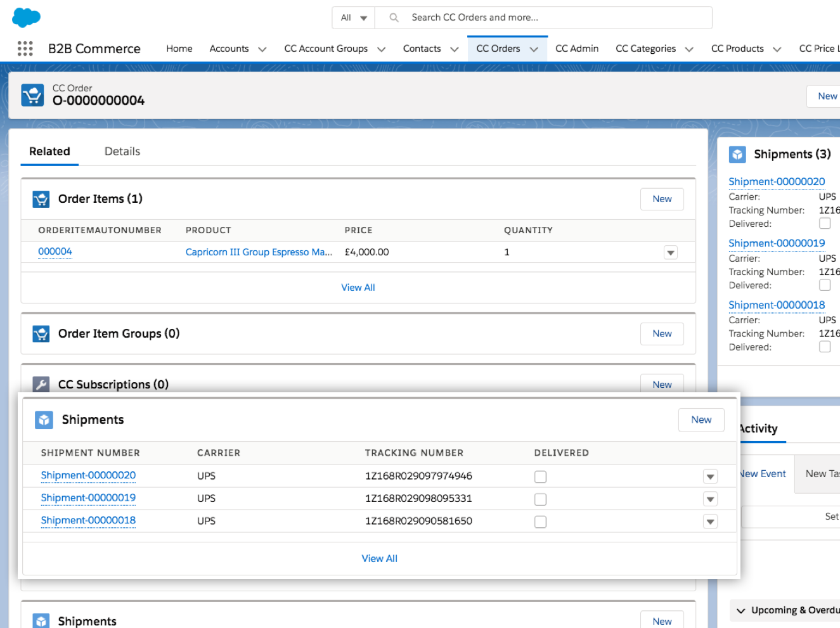Click New in Order Items section
This screenshot has height=628, width=840.
(662, 199)
